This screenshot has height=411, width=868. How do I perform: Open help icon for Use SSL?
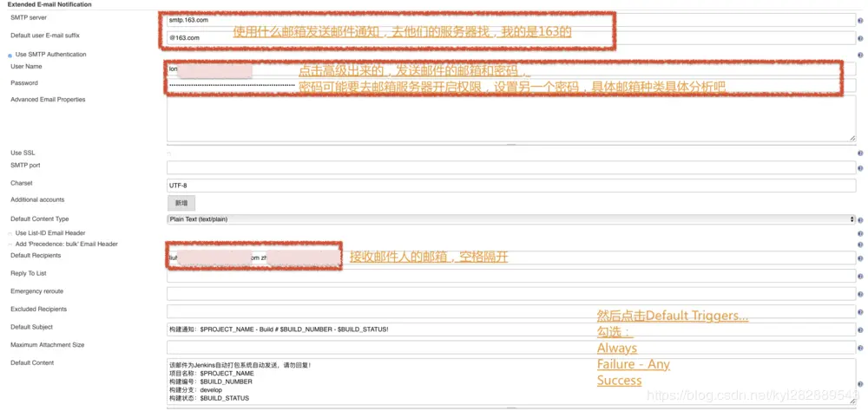[860, 153]
